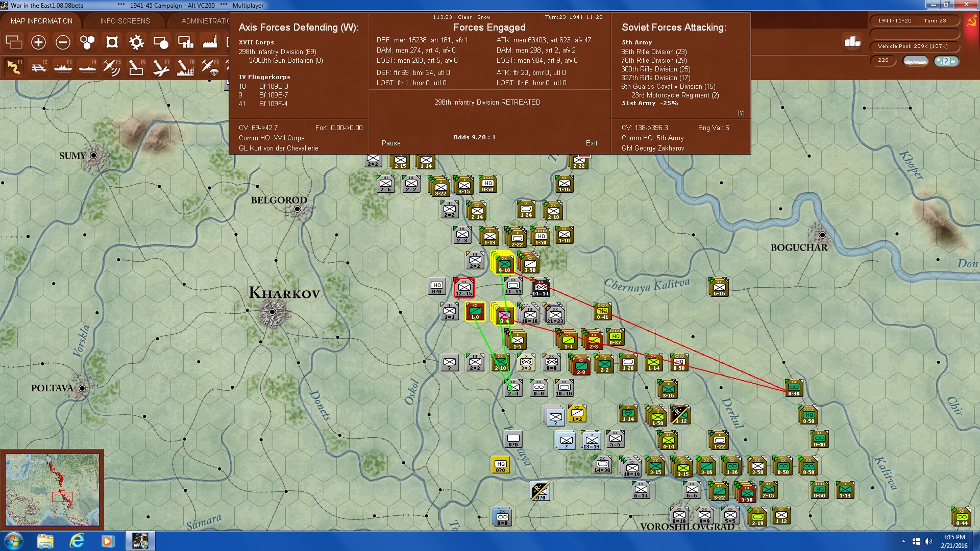Expand attacker list with [v] toggle

(741, 113)
